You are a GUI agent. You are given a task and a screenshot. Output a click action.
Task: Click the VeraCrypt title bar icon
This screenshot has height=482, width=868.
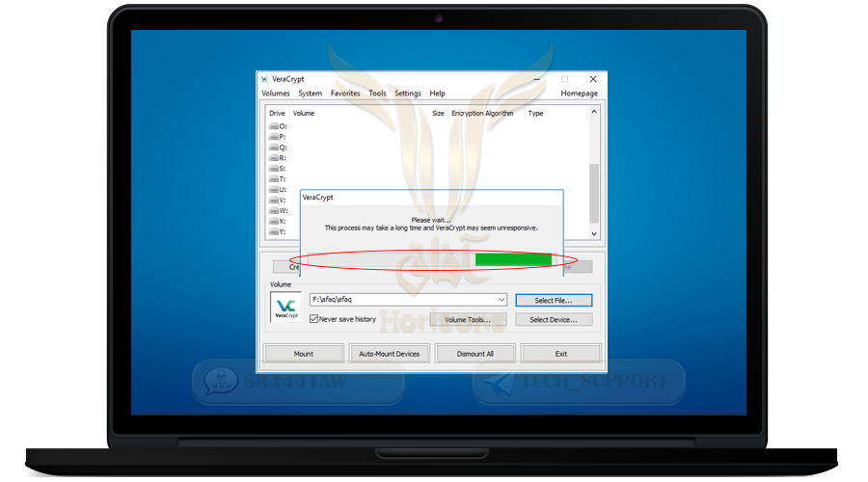click(x=264, y=79)
